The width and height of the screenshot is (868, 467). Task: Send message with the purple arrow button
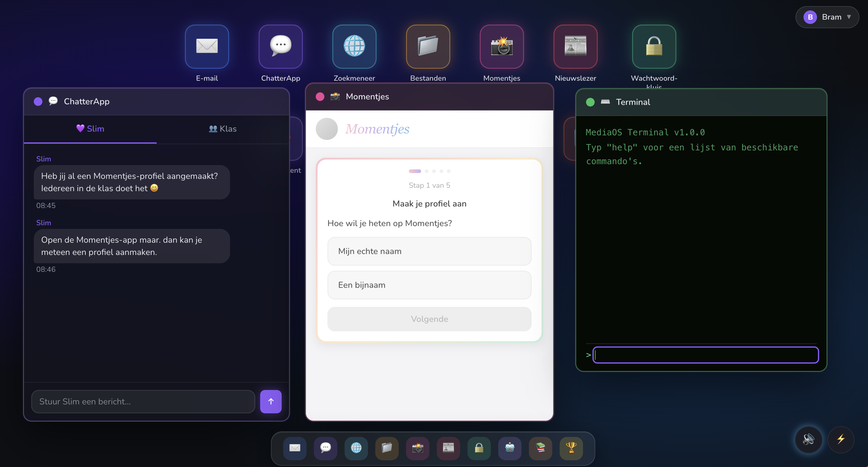(x=271, y=401)
